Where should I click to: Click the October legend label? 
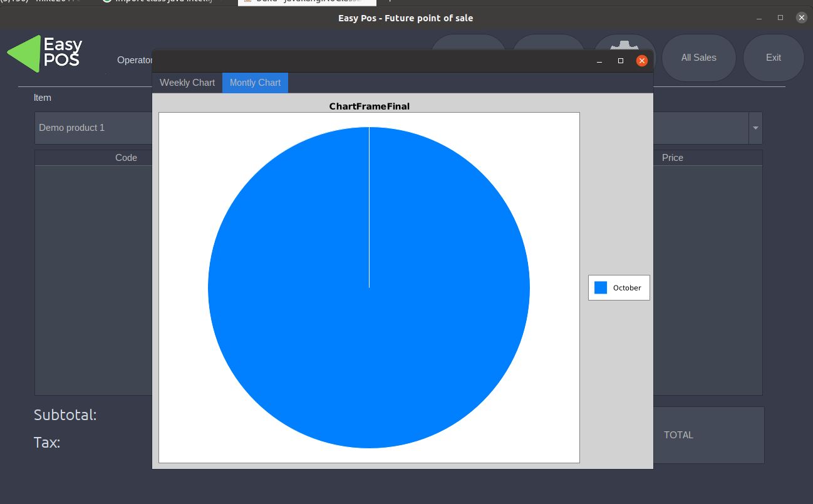point(627,288)
